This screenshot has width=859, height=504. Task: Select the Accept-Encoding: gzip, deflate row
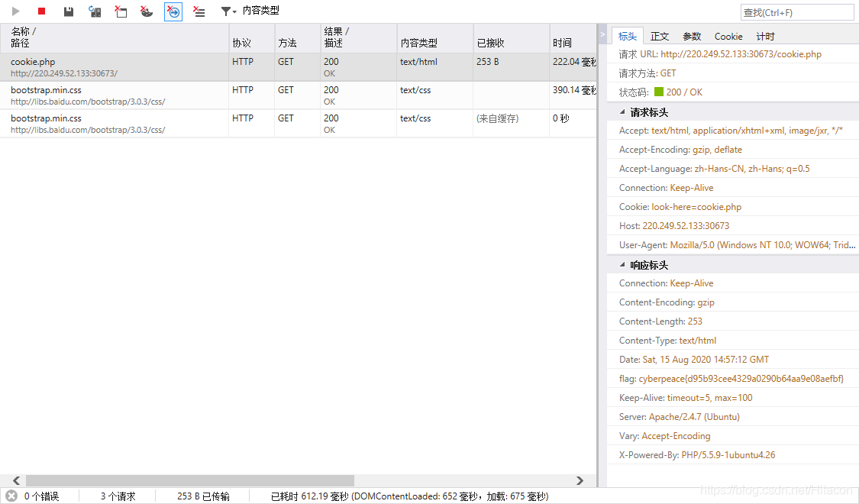click(733, 150)
